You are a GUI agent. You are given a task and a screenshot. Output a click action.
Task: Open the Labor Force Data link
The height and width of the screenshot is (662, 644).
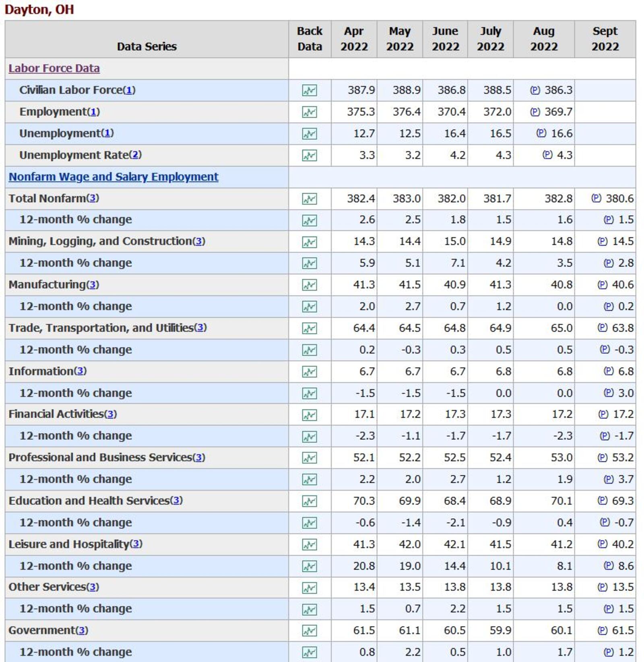[54, 68]
